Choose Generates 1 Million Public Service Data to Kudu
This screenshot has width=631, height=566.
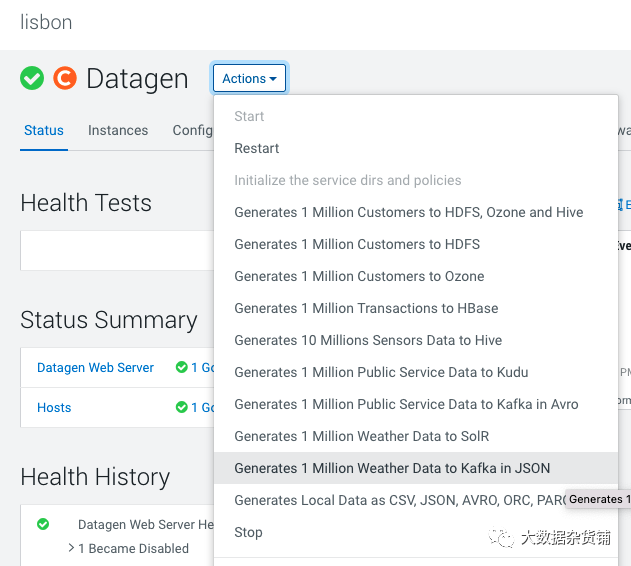point(416,372)
